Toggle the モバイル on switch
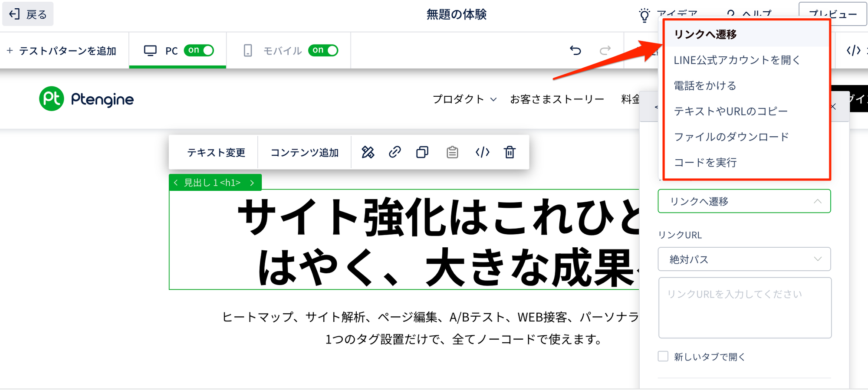 pos(323,50)
